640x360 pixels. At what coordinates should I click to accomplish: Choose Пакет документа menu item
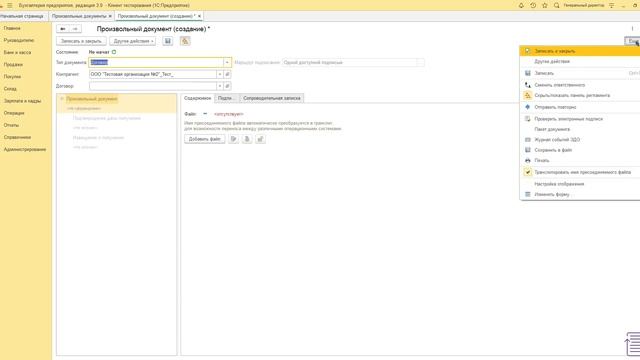[580, 129]
